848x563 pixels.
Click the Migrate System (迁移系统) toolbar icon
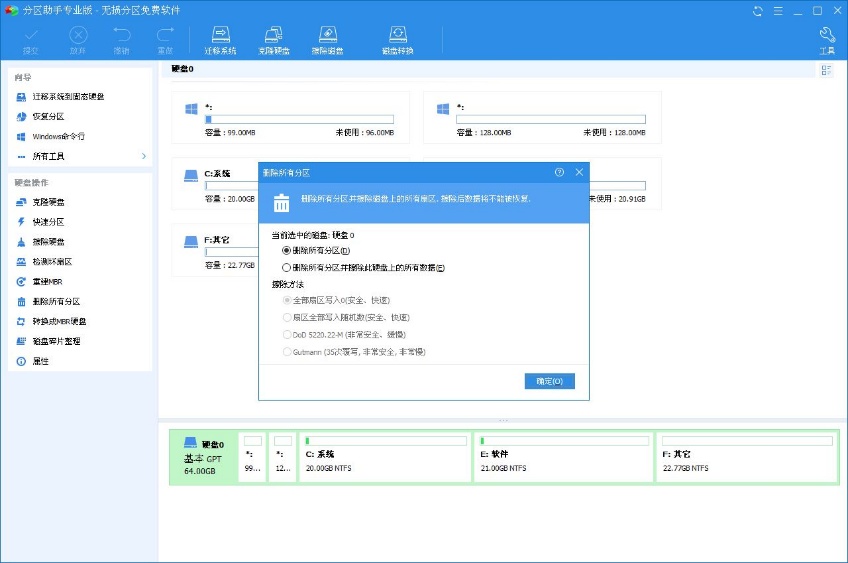point(220,41)
